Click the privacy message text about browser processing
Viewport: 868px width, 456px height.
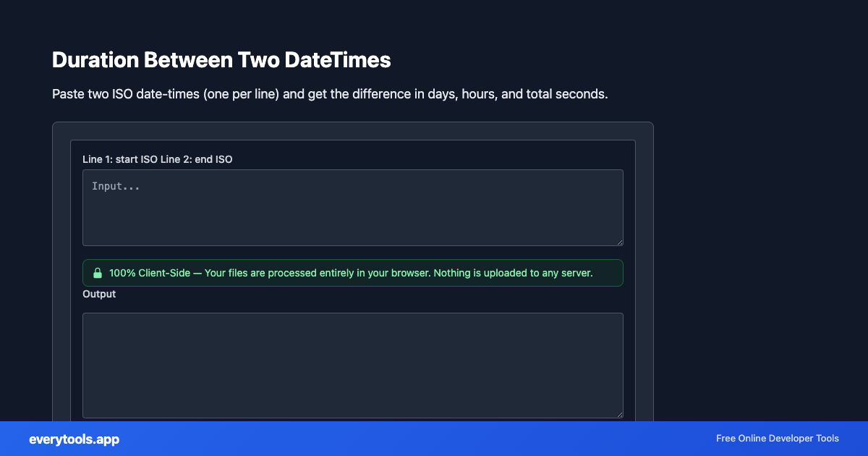pyautogui.click(x=350, y=273)
